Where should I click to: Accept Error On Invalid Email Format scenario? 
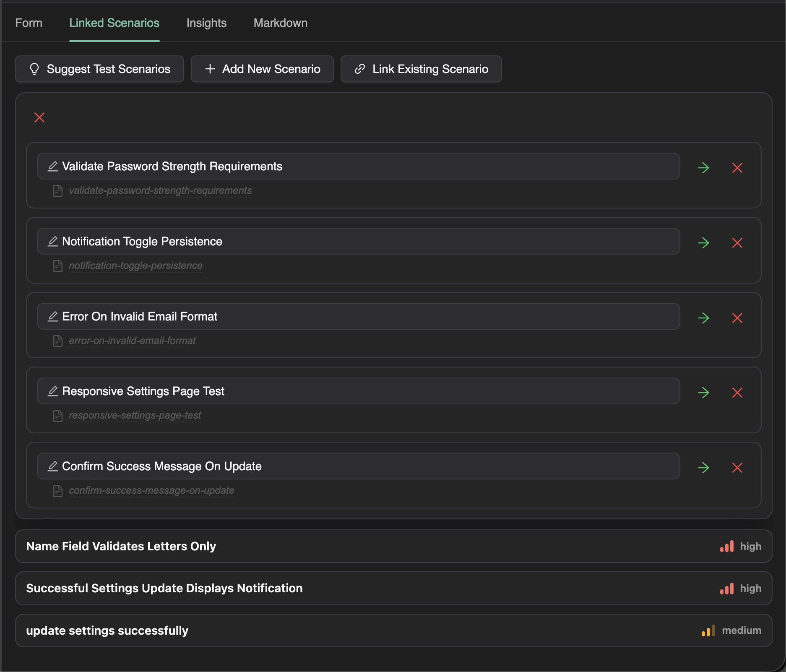[704, 318]
